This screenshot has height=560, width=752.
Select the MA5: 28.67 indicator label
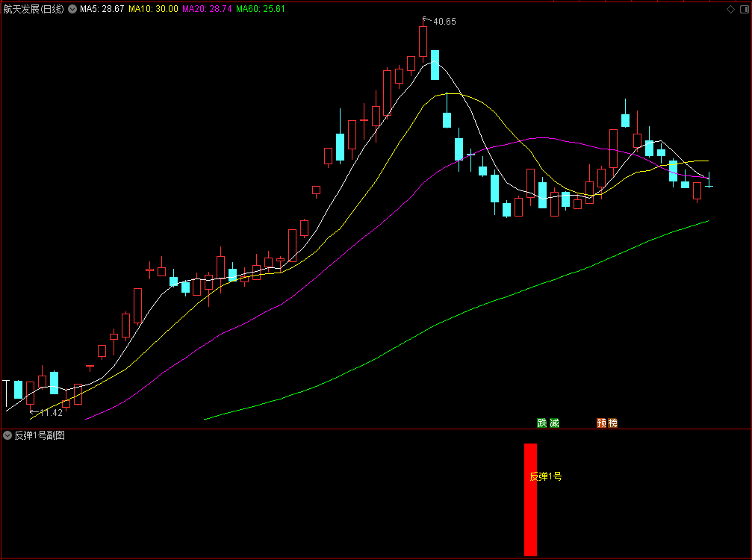coord(102,9)
